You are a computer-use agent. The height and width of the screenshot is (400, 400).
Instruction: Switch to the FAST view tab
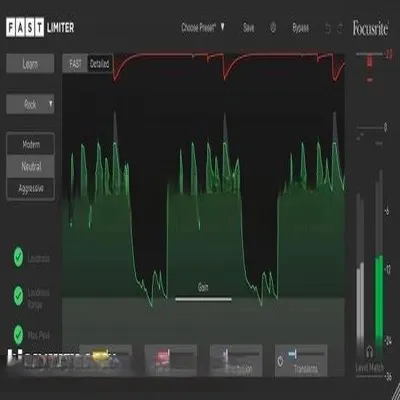(75, 64)
